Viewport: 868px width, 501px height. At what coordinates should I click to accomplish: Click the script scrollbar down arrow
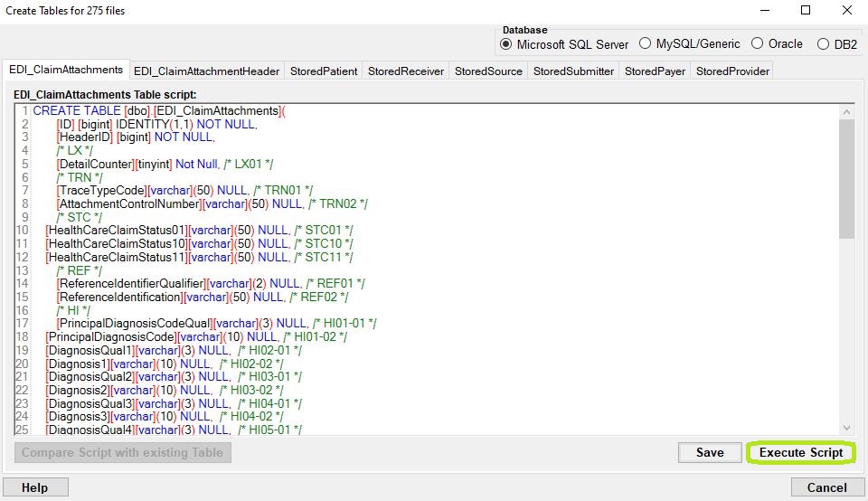846,428
